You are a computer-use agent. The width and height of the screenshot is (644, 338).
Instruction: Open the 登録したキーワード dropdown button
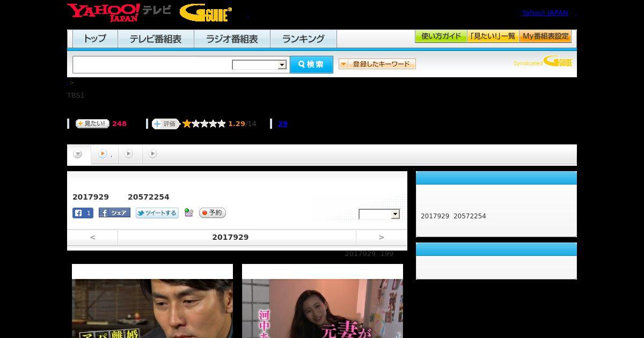tap(377, 64)
